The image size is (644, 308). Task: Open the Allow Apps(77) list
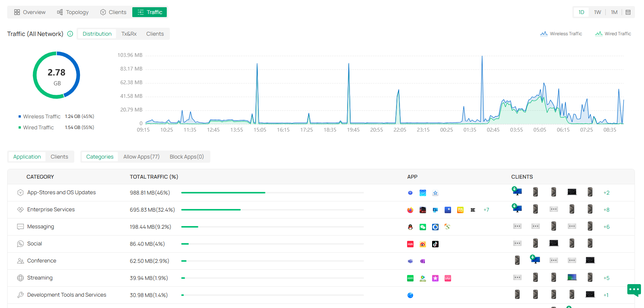tap(141, 157)
